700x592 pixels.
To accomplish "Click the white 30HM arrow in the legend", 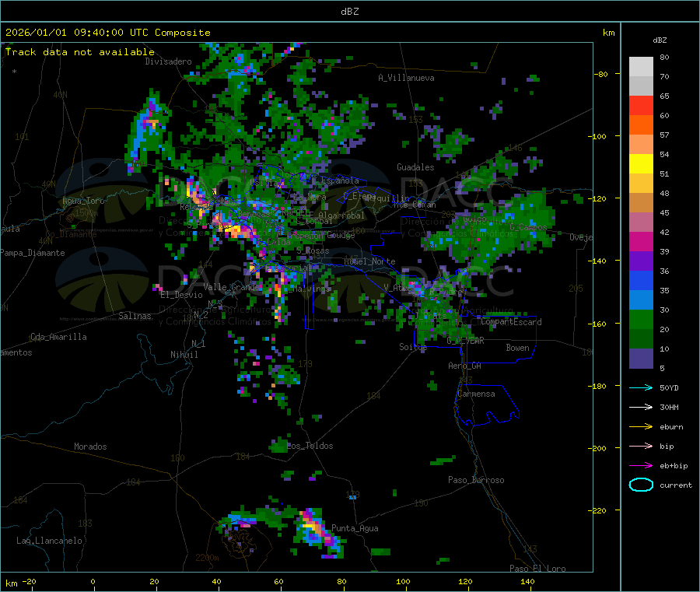I will point(641,407).
